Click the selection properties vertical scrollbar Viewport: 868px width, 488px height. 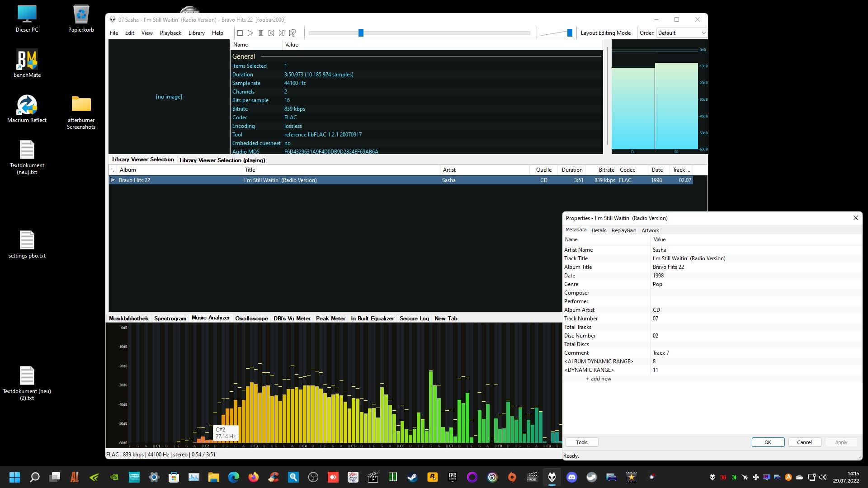tap(607, 97)
